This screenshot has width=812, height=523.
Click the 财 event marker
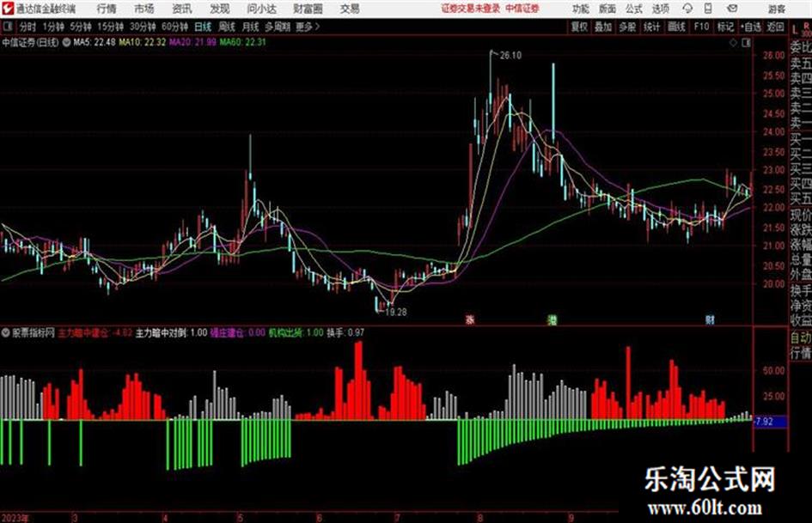710,319
